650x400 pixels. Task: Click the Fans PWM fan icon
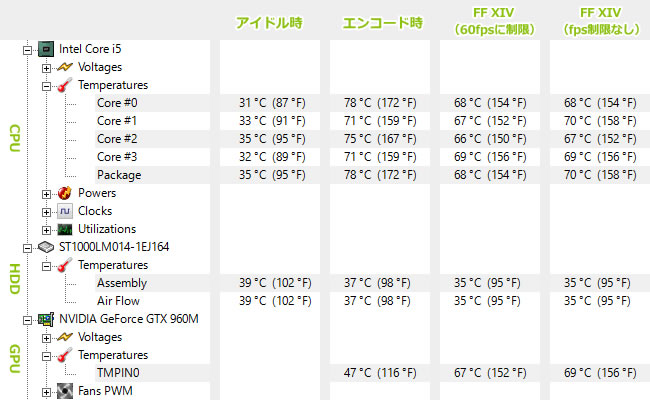pyautogui.click(x=65, y=391)
